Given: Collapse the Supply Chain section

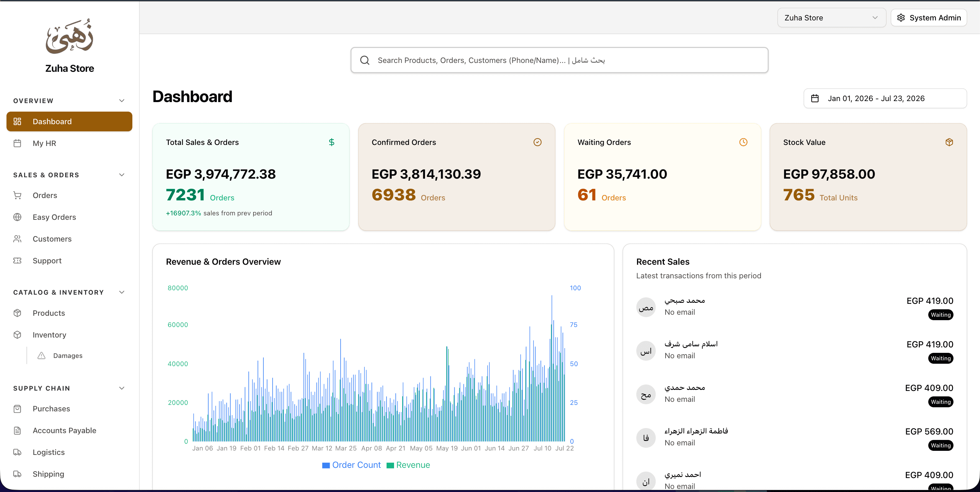Looking at the screenshot, I should (122, 388).
